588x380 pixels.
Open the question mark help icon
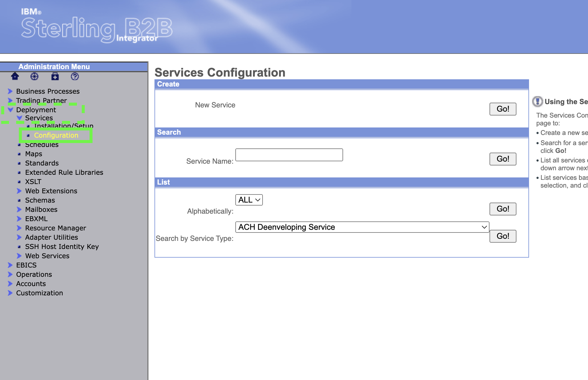75,77
